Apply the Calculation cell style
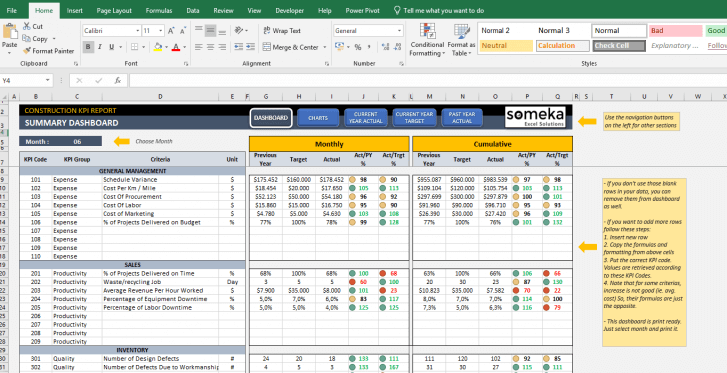The image size is (727, 373). tap(563, 45)
